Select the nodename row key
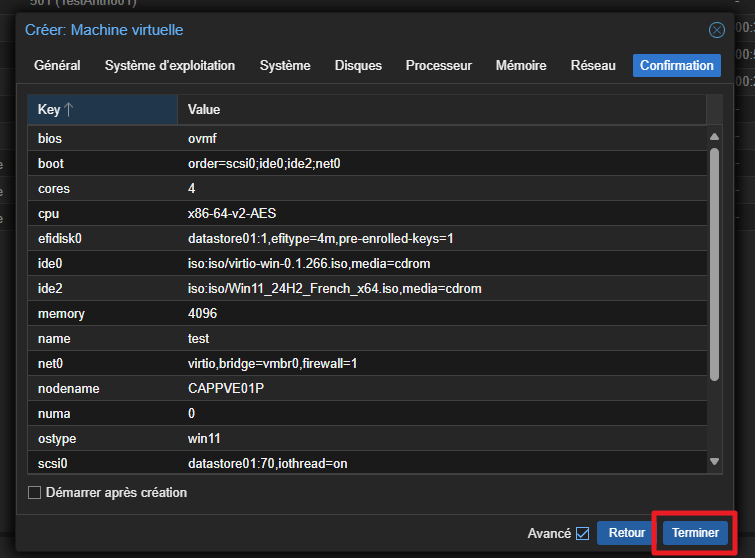Screen dimensions: 755x558 pos(69,389)
